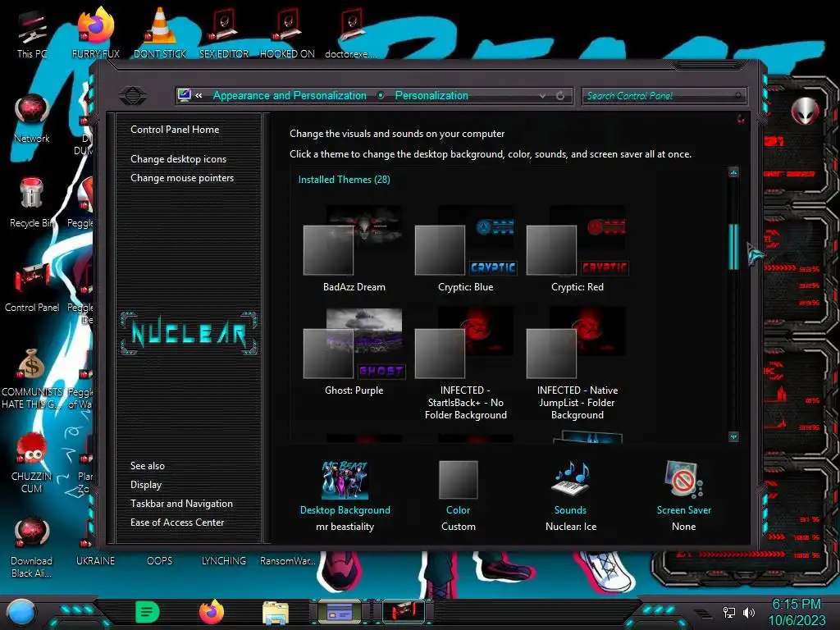Open the OOPS desktop shortcut
Screen dimensions: 840x630
coord(160,561)
